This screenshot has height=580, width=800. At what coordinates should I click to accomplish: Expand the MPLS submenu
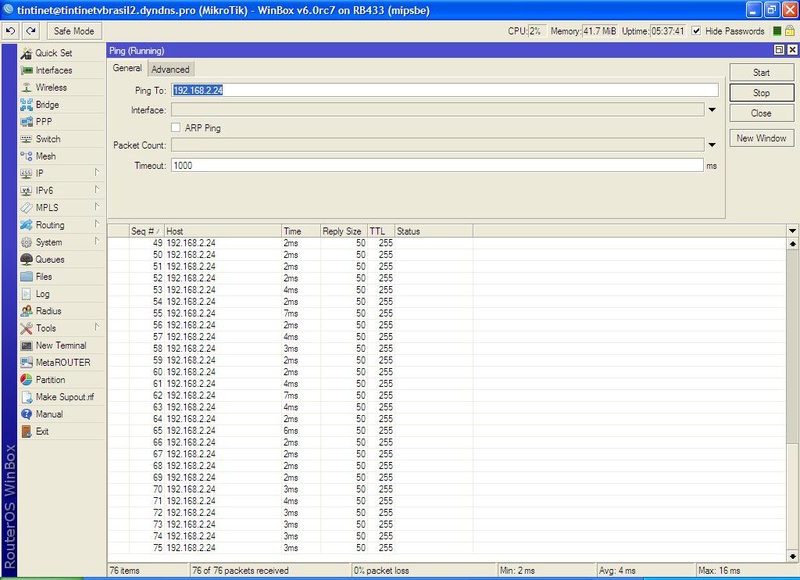[x=96, y=207]
